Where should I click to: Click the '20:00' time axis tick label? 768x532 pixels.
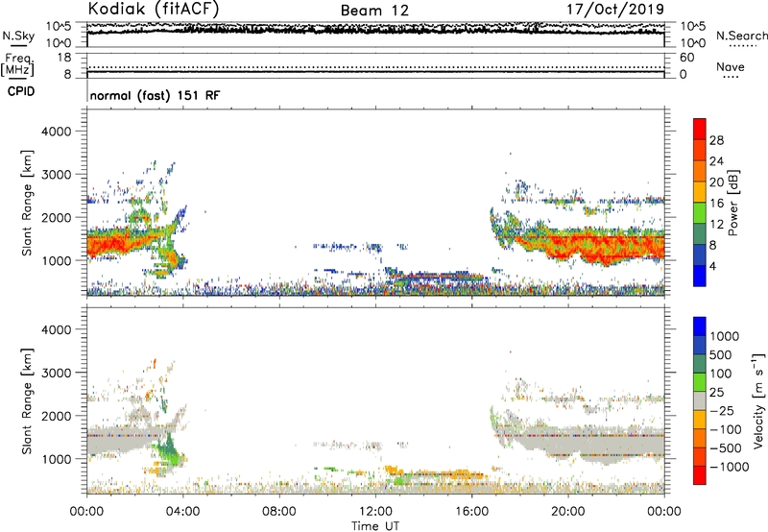click(567, 512)
